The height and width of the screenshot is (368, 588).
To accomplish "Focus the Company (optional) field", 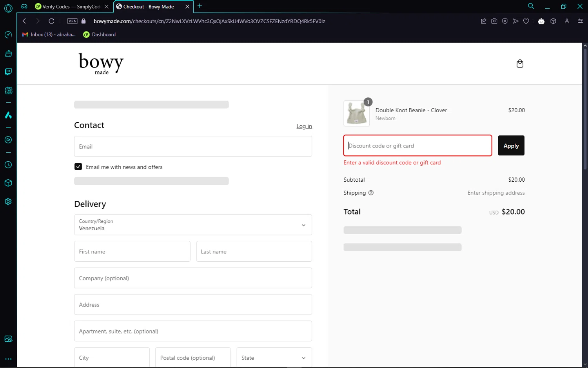I will click(193, 278).
